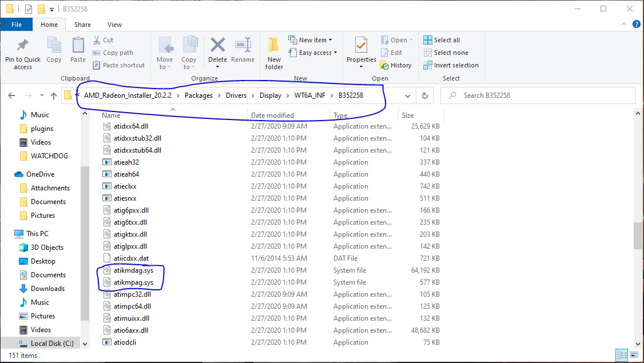Navigate back with the left arrow
This screenshot has height=363, width=644.
point(11,95)
